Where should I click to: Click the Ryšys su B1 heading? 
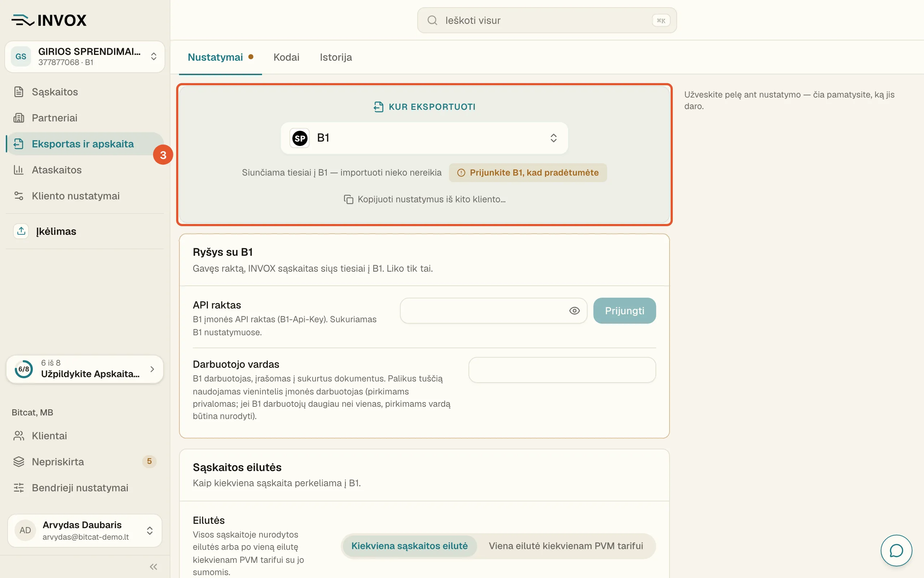(x=223, y=252)
